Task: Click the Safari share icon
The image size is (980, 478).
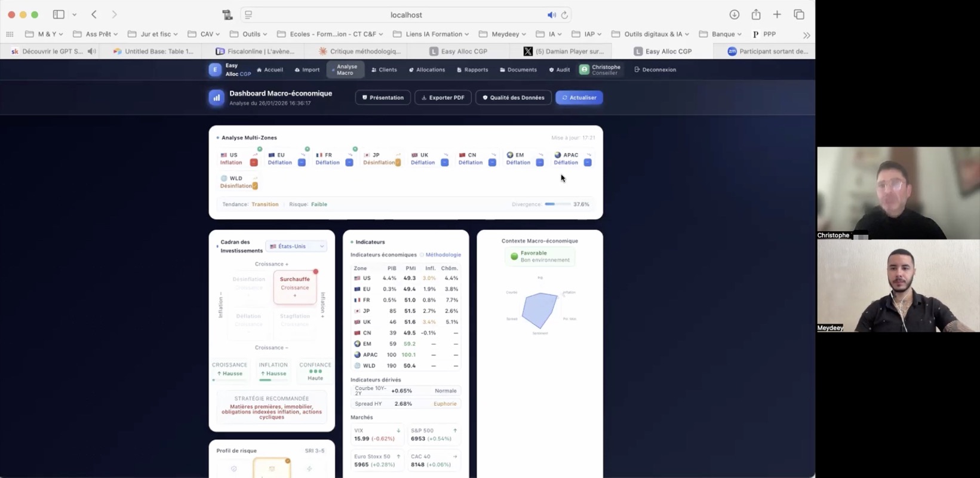Action: [x=756, y=14]
